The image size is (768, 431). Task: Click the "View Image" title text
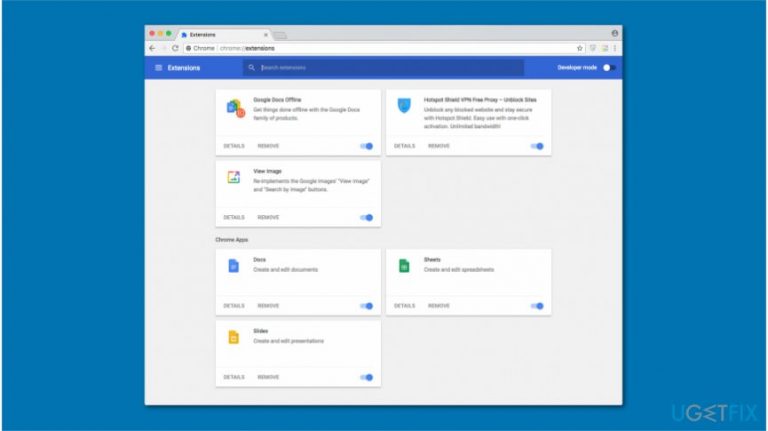coord(267,171)
